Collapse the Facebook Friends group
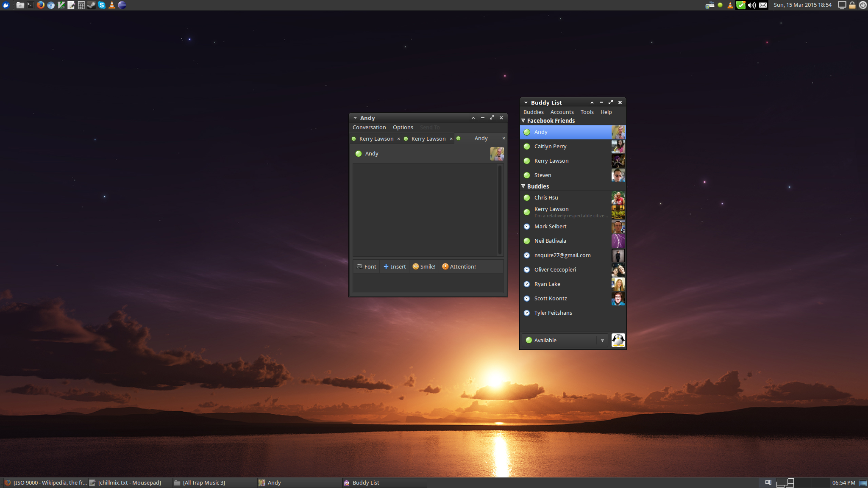Screen dimensions: 868x488 (x=523, y=121)
